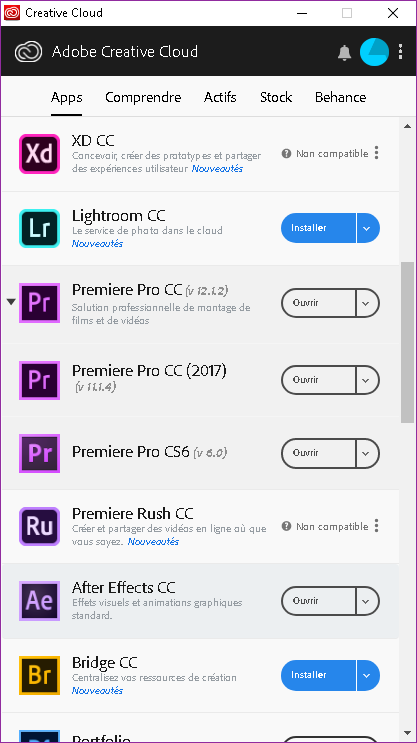
Task: Expand the Bridge CC Installer dropdown arrow
Action: coord(367,675)
